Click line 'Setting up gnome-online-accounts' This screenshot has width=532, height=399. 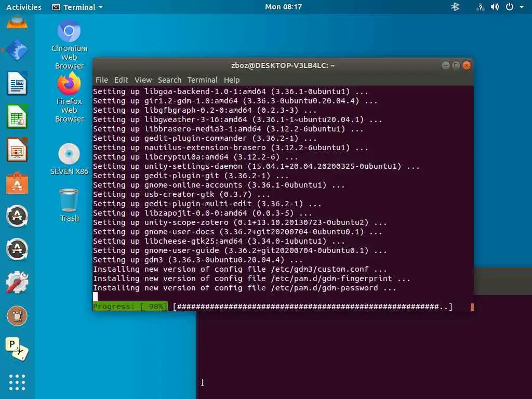pyautogui.click(x=219, y=185)
